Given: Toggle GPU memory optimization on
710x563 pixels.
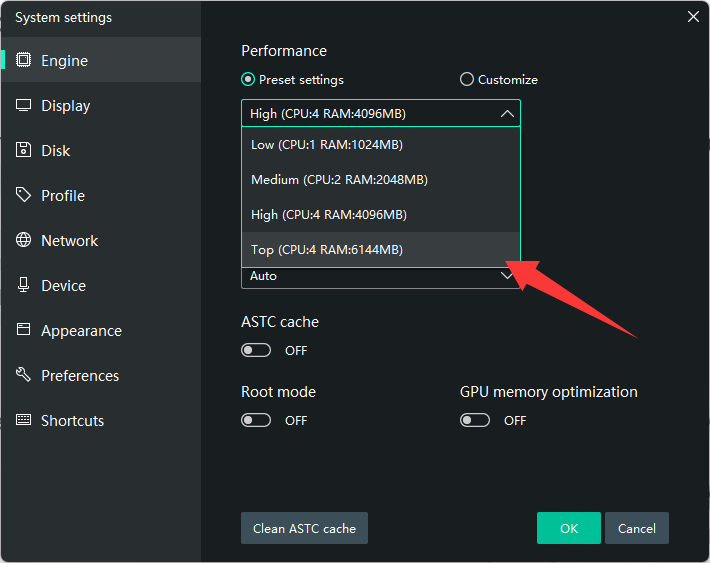Looking at the screenshot, I should [x=475, y=421].
